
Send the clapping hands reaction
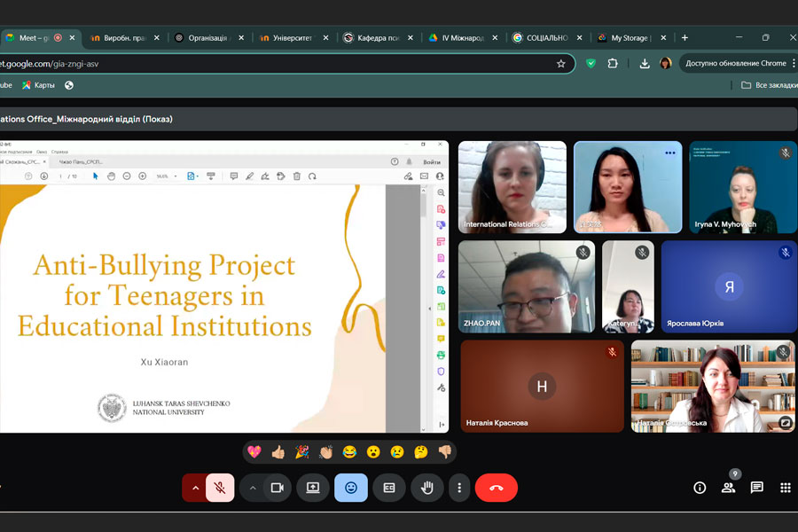click(325, 452)
